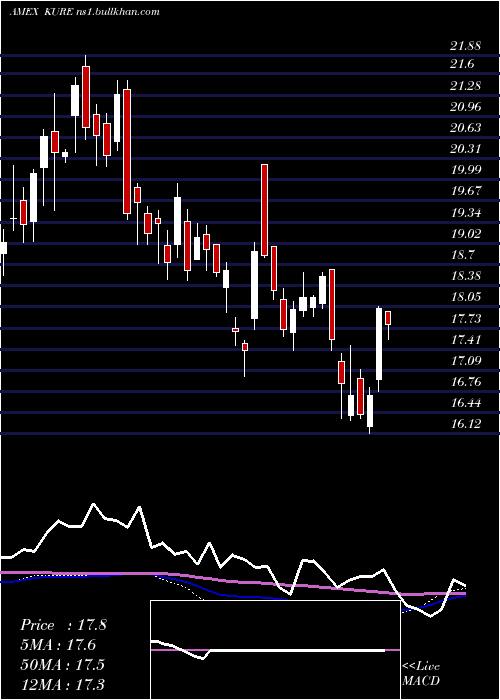
Task: Select the 18.7 price axis label
Action: [x=462, y=255]
